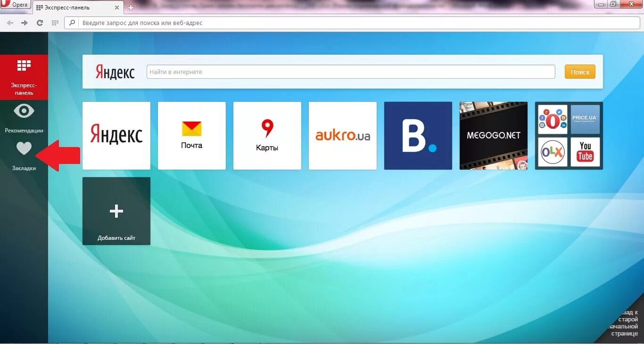Open the OLX icon in folder tile
The width and height of the screenshot is (644, 344).
(553, 152)
